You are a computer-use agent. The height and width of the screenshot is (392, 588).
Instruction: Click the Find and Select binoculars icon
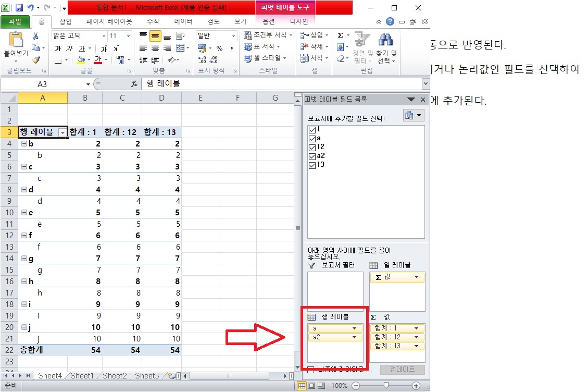(x=386, y=39)
